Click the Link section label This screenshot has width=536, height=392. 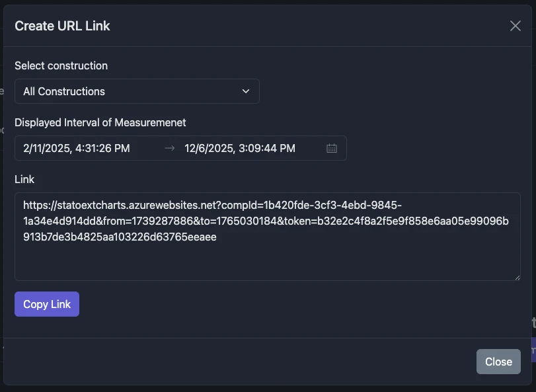24,179
